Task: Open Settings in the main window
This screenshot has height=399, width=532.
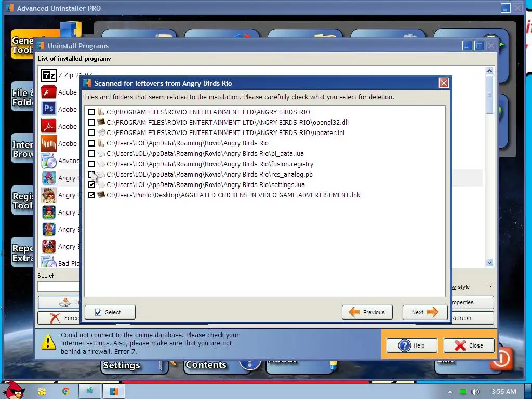Action: point(134,365)
